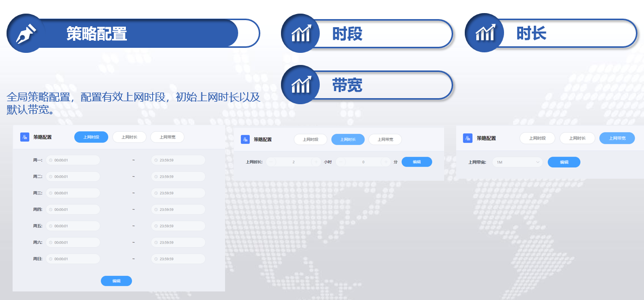The image size is (644, 300).
Task: Click the chart icon on 带宽 banner
Action: point(301,85)
